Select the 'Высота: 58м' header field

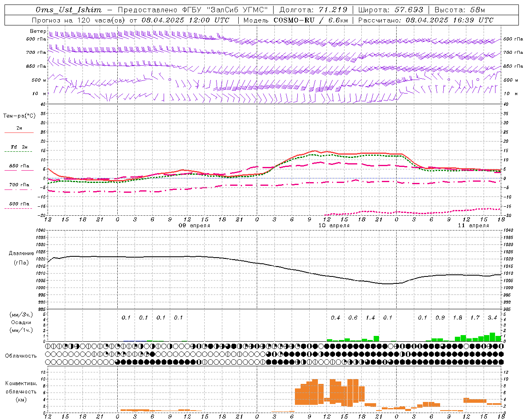click(x=459, y=10)
